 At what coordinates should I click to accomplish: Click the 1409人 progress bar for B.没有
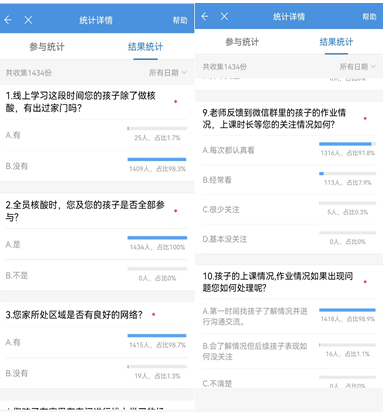[x=157, y=159]
